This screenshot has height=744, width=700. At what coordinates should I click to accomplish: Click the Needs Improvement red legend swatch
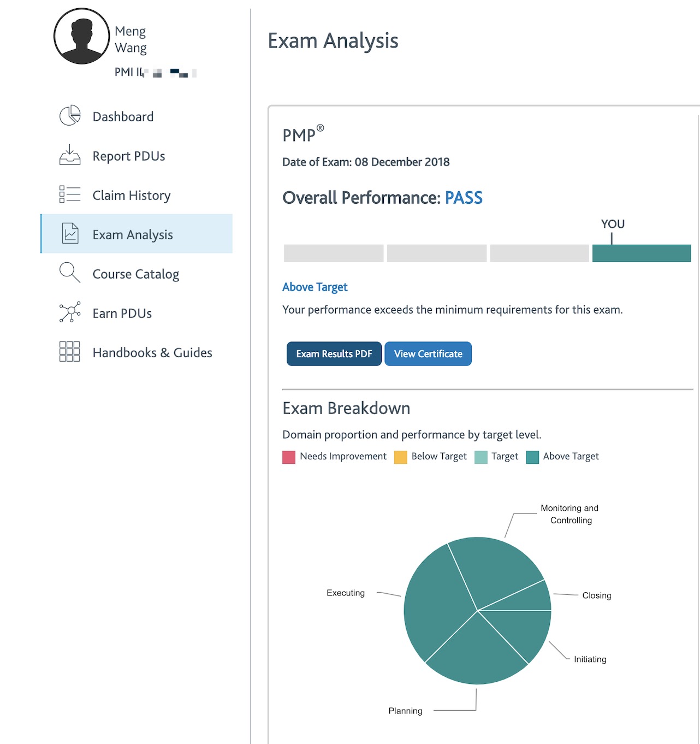(x=289, y=457)
